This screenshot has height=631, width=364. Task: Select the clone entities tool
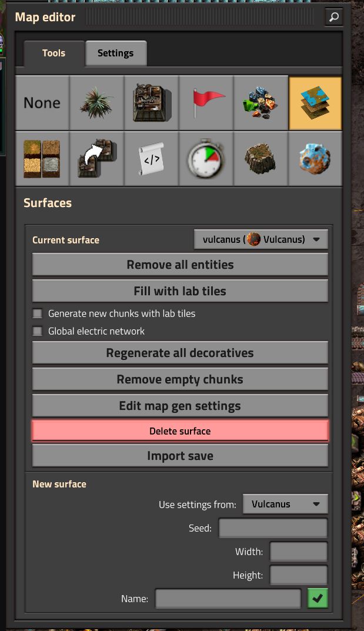pyautogui.click(x=97, y=158)
